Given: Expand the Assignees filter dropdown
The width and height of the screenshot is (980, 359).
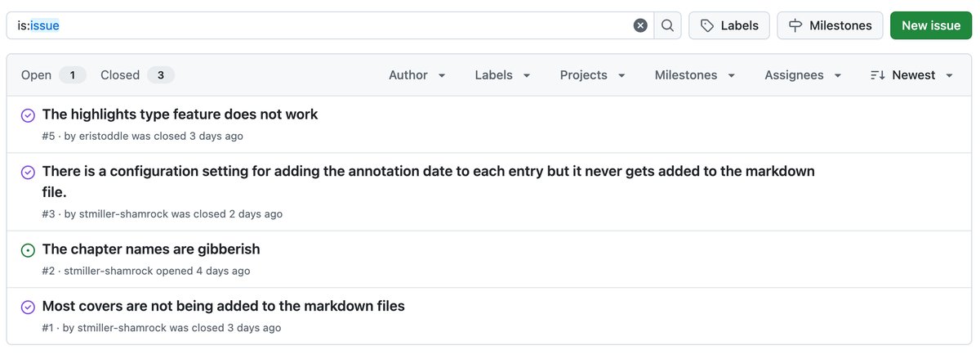Looking at the screenshot, I should (x=802, y=75).
